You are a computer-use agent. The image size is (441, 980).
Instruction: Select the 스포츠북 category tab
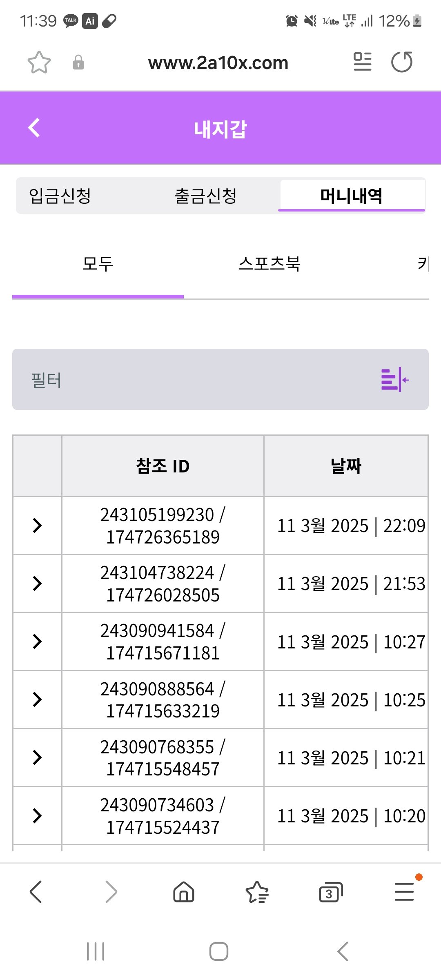tap(269, 264)
